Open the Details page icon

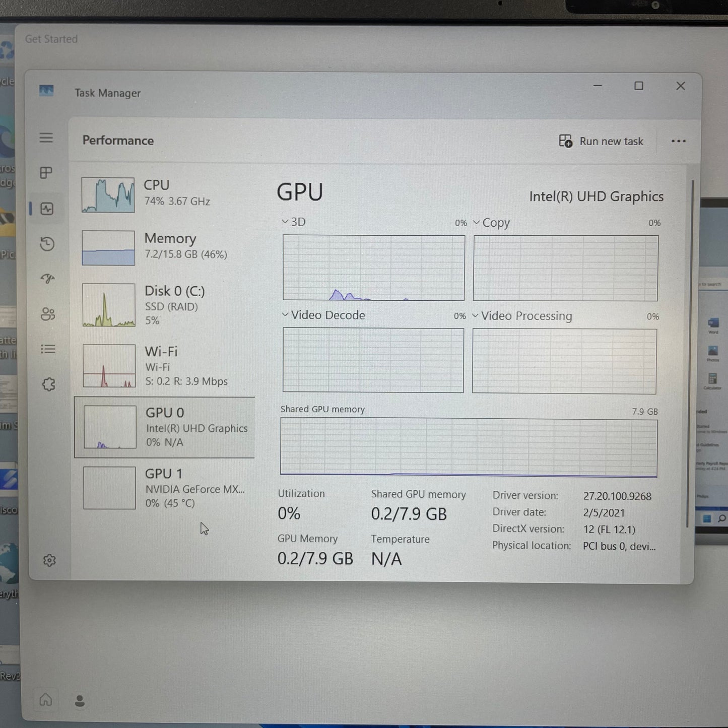48,349
